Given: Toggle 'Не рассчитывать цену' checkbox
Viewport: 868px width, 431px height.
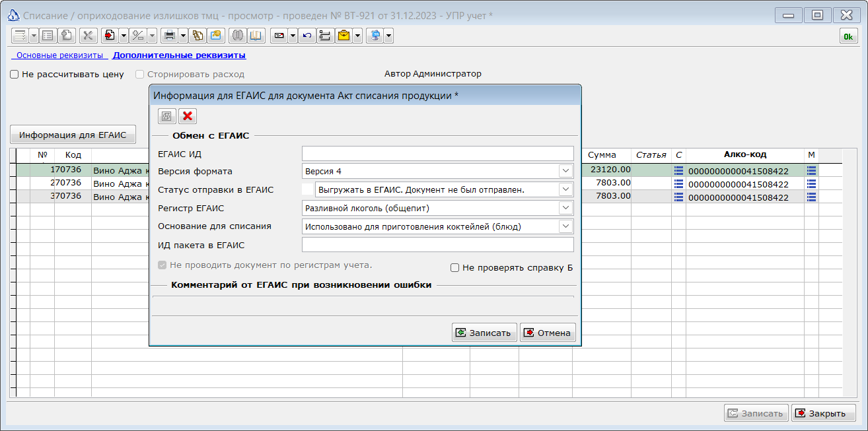Looking at the screenshot, I should pos(14,75).
